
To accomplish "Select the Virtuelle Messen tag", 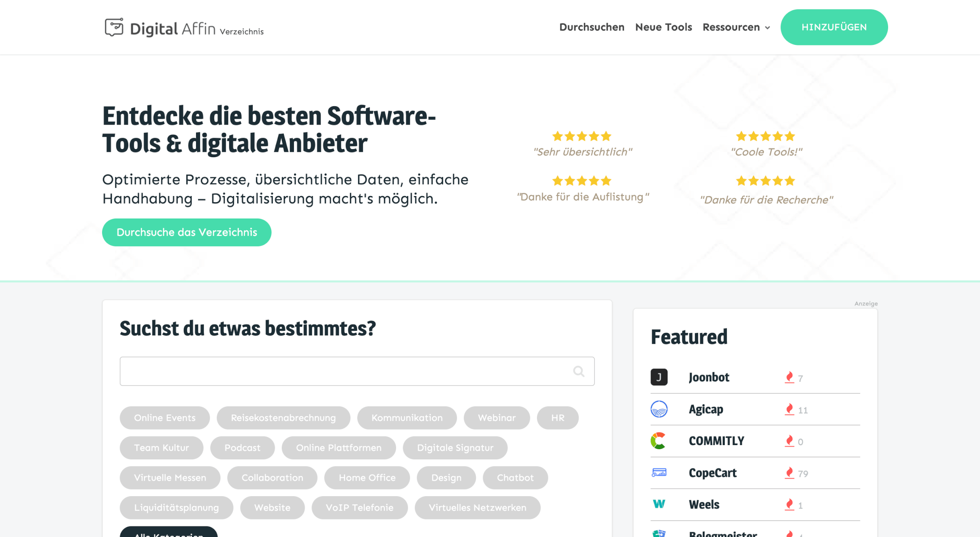I will tap(170, 478).
